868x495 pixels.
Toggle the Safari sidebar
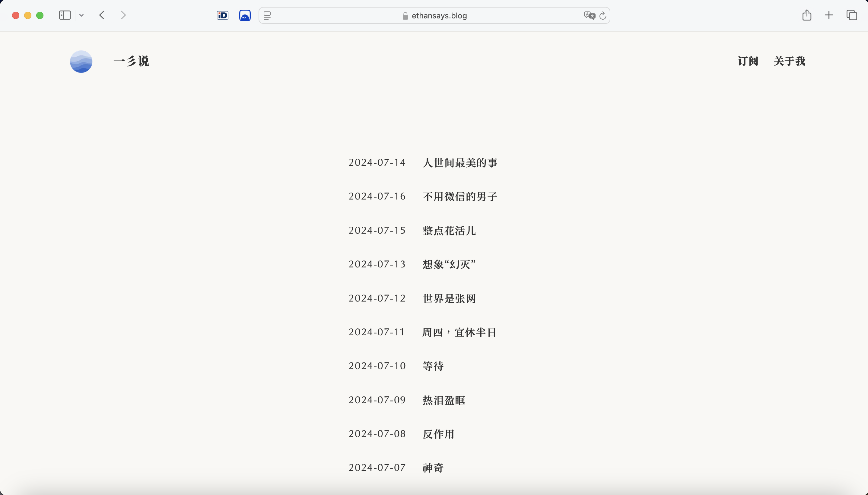(65, 15)
